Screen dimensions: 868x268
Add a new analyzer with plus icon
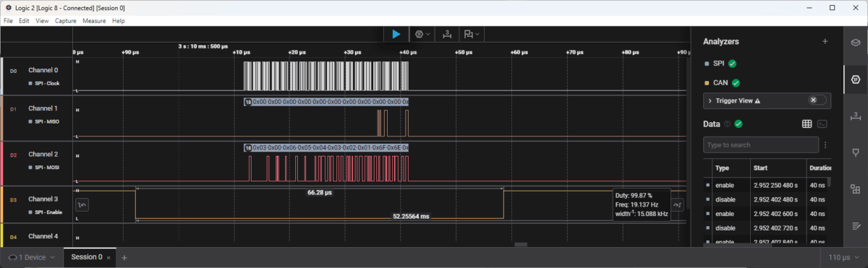click(825, 42)
